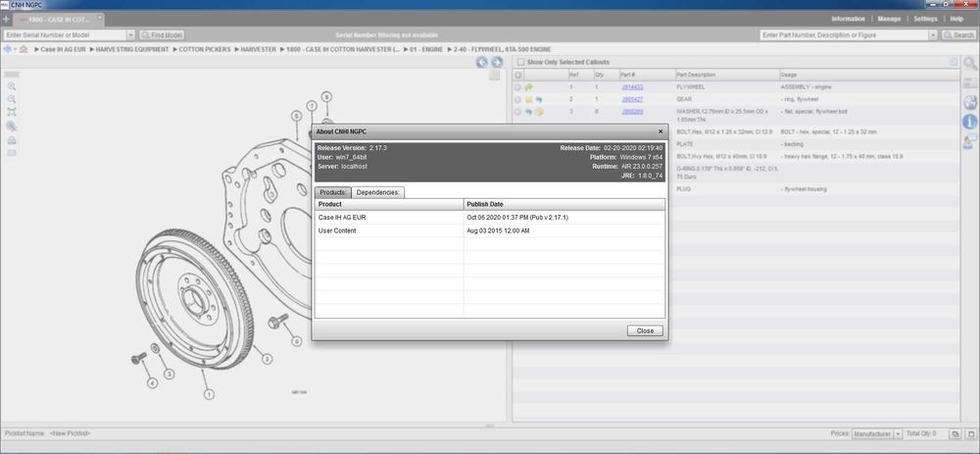The height and width of the screenshot is (454, 980).
Task: Go to next figure arrow
Action: (x=497, y=62)
